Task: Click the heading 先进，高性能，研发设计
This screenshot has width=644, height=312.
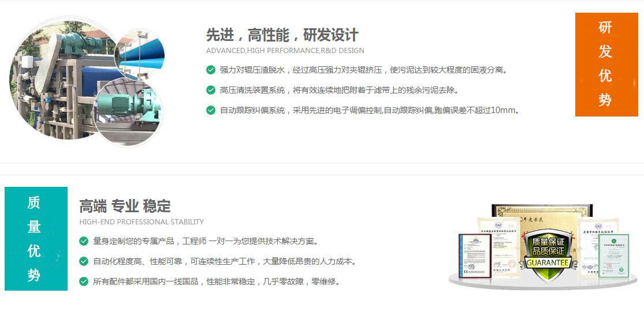Action: [x=282, y=35]
